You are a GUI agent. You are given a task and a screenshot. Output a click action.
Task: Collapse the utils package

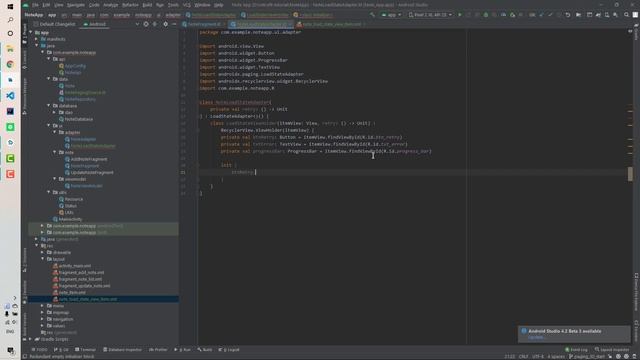tap(49, 192)
